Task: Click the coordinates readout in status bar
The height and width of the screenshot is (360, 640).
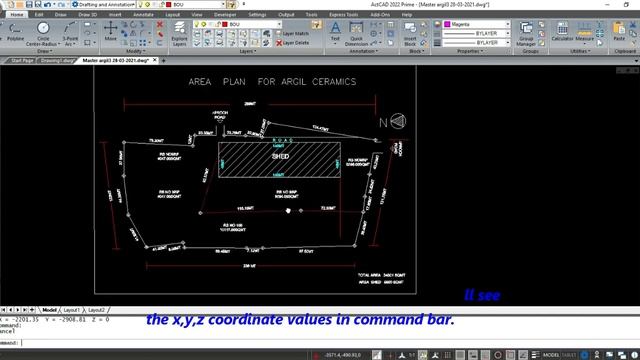Action: pos(342,355)
